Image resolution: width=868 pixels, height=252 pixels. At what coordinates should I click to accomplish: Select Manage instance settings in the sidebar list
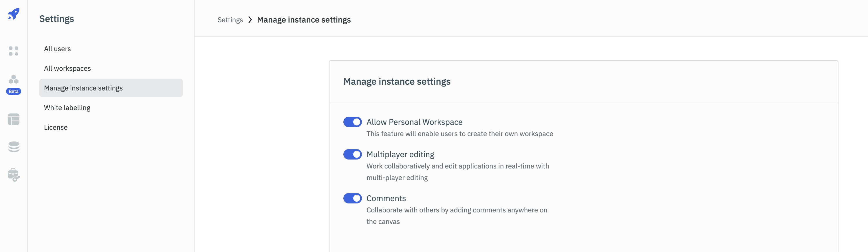pyautogui.click(x=83, y=88)
